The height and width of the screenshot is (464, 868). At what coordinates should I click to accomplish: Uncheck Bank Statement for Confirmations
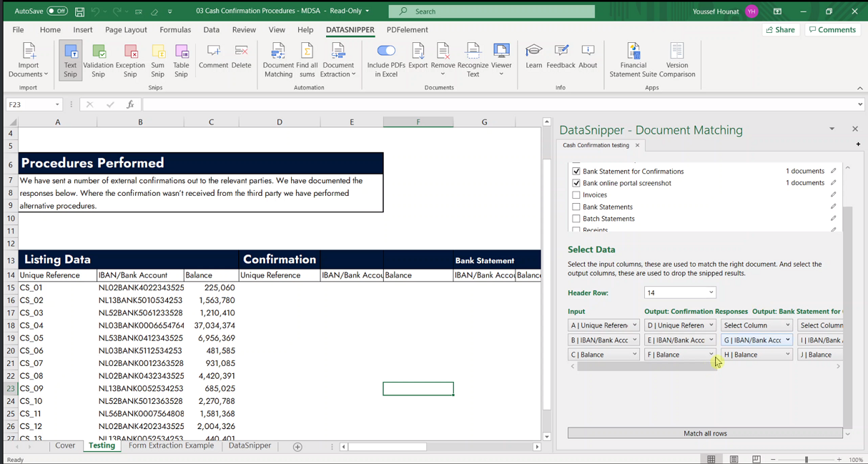click(x=576, y=171)
